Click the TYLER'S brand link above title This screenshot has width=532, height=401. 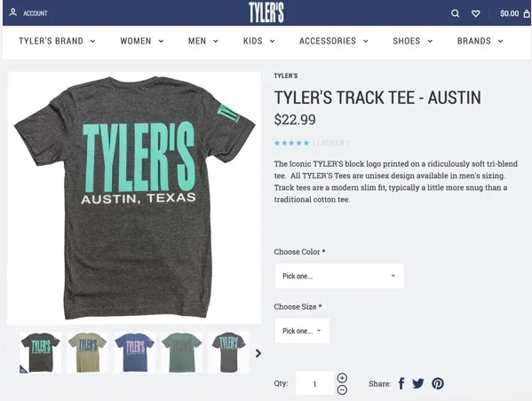286,75
